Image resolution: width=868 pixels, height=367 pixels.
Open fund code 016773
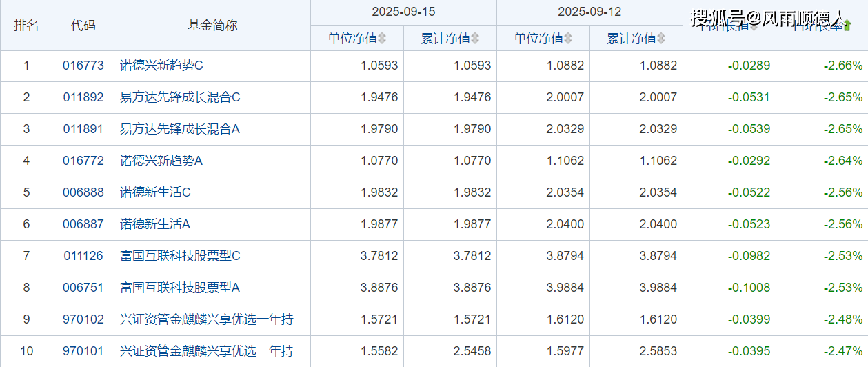(83, 66)
